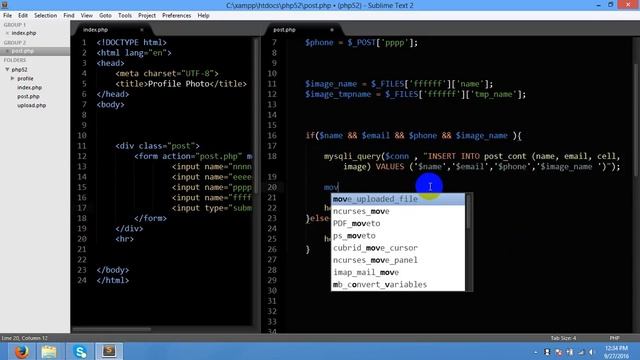Open Skype from the taskbar

(x=80, y=351)
